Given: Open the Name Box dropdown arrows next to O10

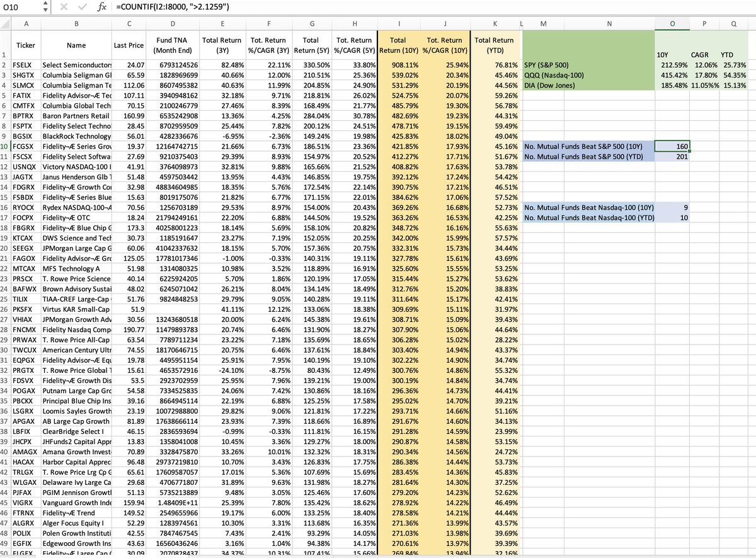Looking at the screenshot, I should [45, 8].
